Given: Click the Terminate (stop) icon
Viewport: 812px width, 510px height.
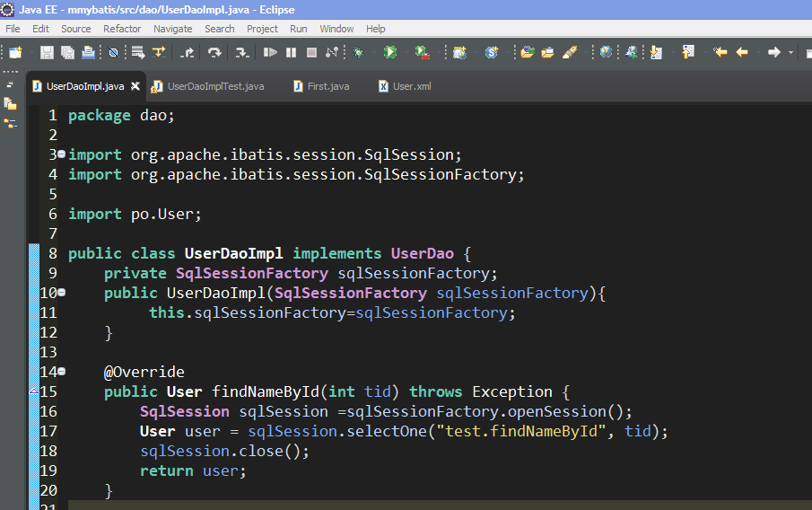Looking at the screenshot, I should [x=311, y=52].
